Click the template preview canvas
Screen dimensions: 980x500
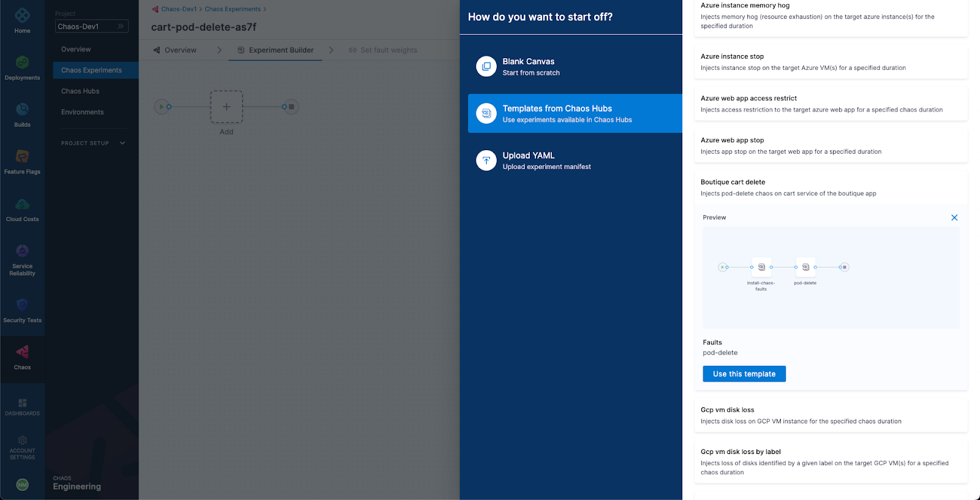tap(831, 278)
